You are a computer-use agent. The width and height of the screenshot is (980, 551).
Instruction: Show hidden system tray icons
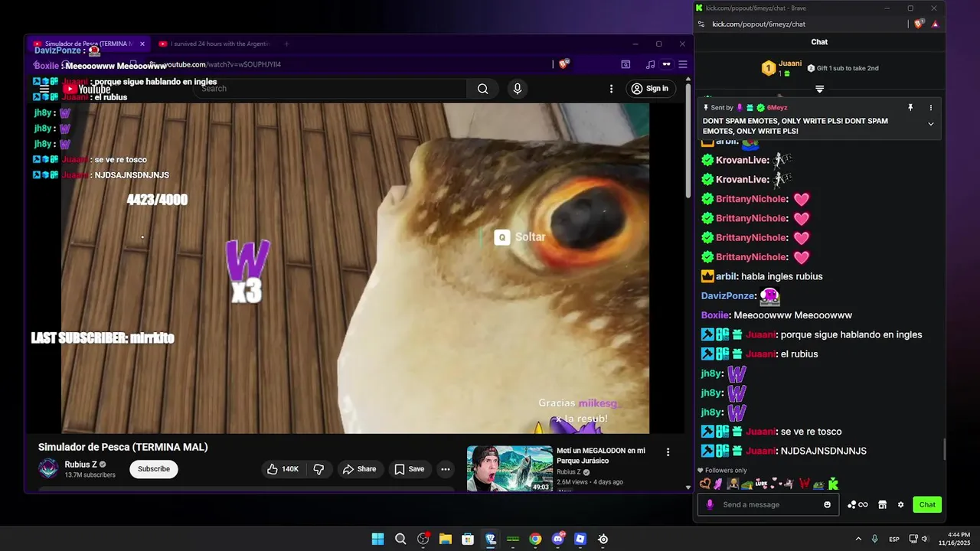tap(858, 539)
